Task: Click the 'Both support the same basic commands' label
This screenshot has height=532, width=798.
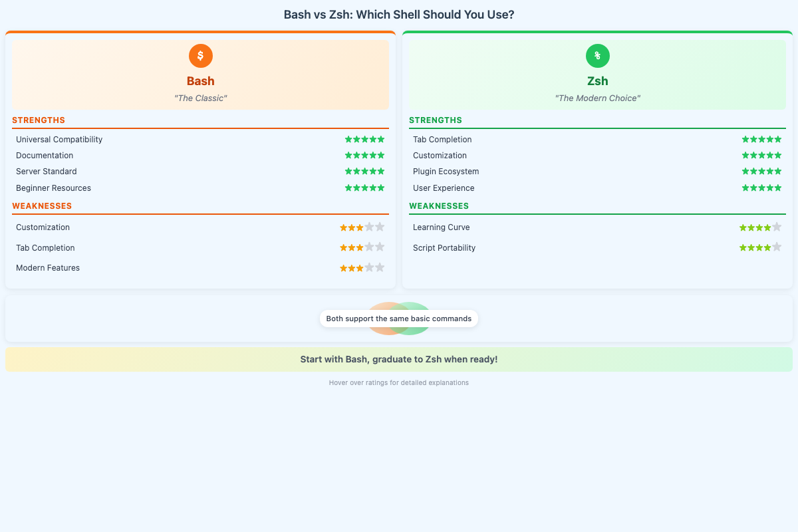Action: point(398,318)
